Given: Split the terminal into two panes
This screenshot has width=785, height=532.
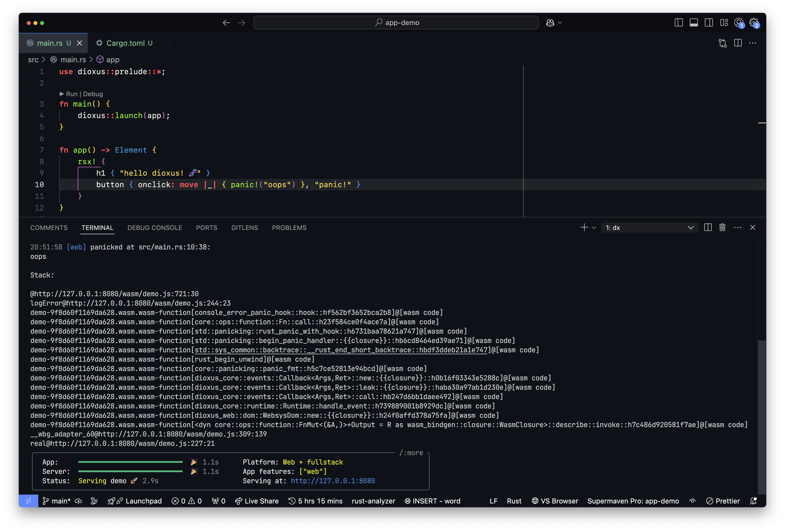Looking at the screenshot, I should 708,227.
